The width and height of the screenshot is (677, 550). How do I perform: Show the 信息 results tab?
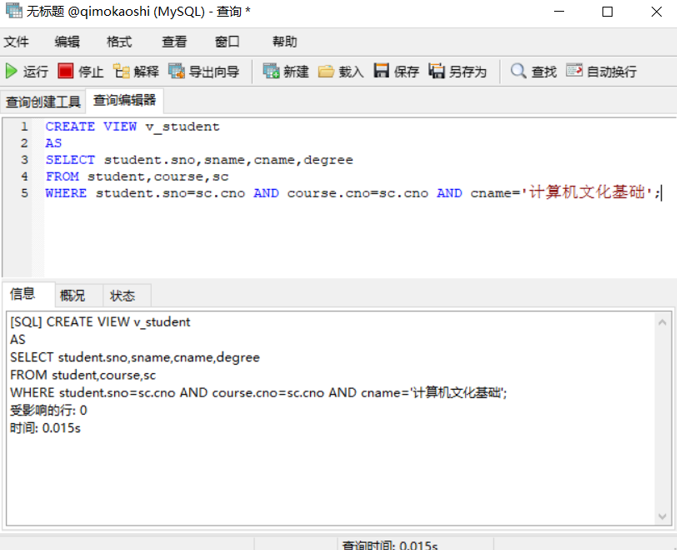[28, 294]
